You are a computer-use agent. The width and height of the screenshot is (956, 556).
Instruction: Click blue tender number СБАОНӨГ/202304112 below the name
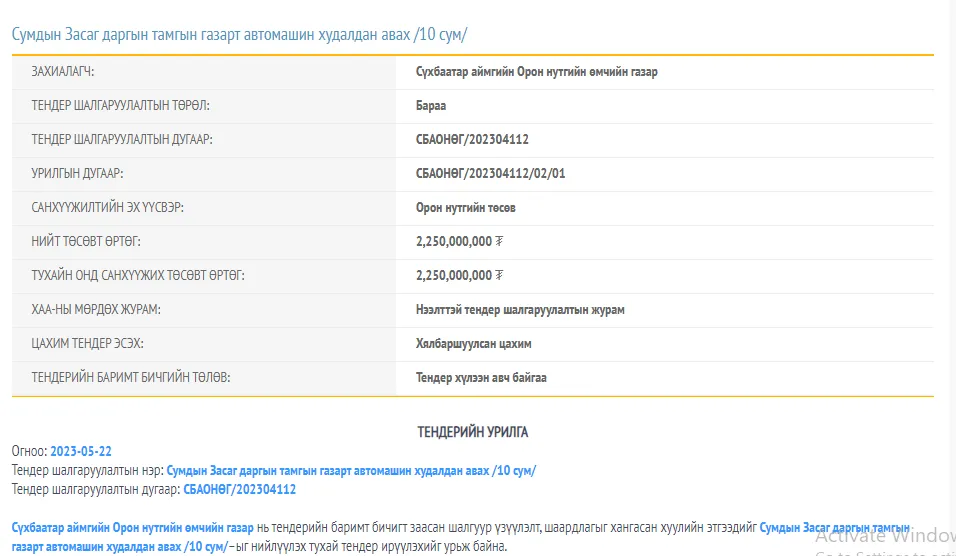pos(240,490)
